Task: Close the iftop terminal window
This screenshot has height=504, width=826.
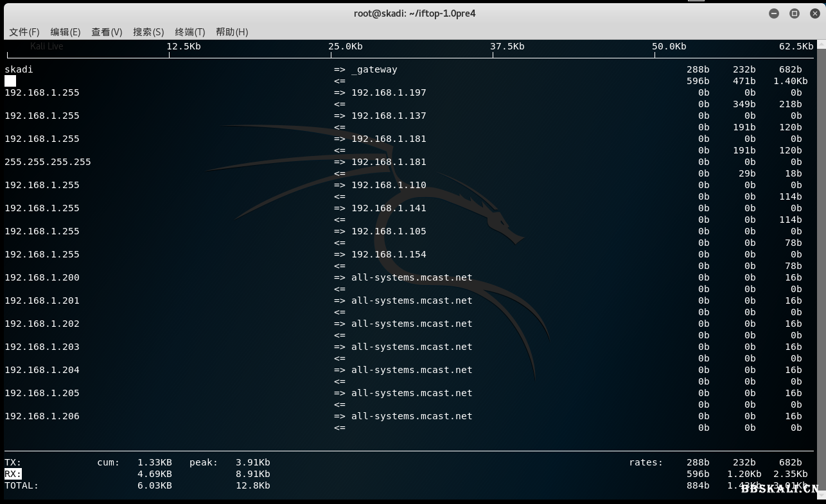Action: coord(814,13)
